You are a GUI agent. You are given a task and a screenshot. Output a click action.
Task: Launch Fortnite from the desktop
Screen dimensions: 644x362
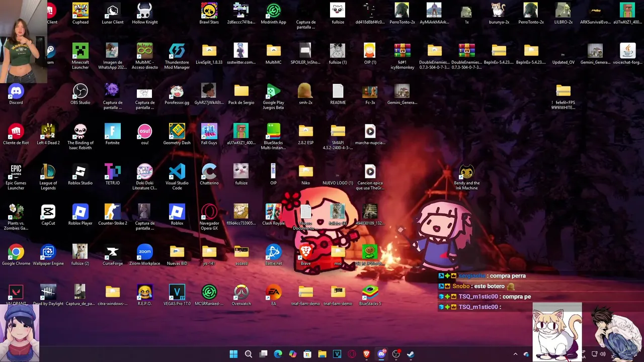point(112,134)
